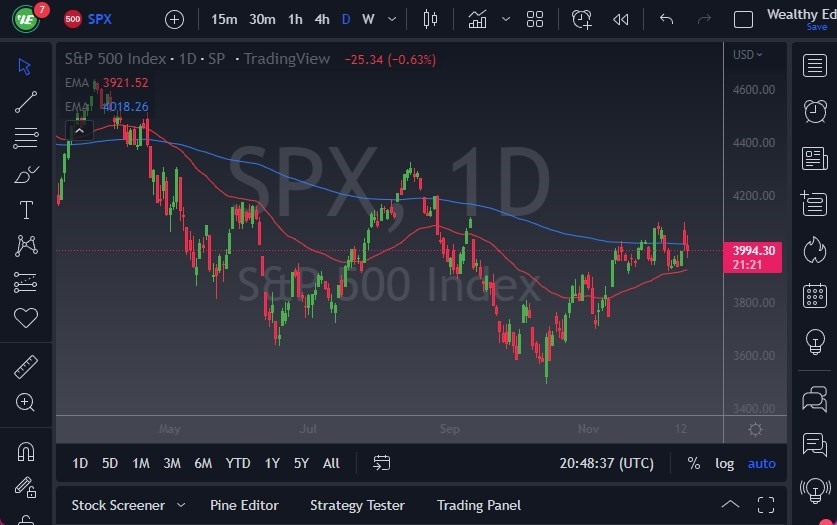Open the Pine Editor tab
This screenshot has height=525, width=837.
tap(244, 505)
